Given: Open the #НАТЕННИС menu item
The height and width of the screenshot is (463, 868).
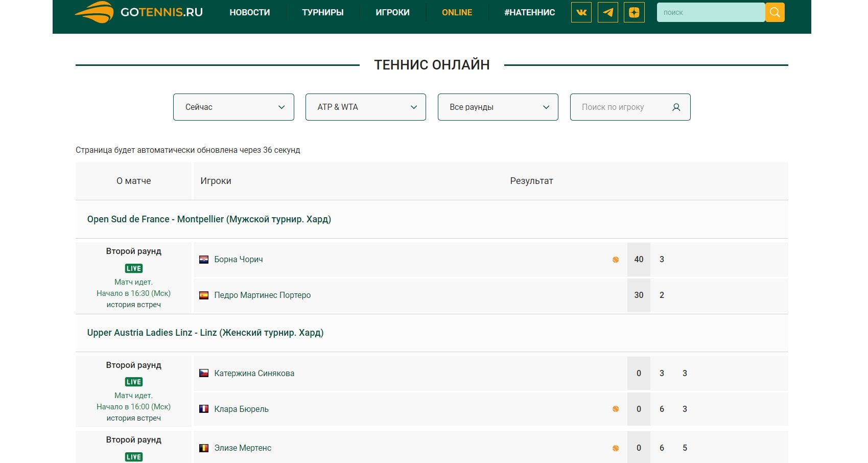Looking at the screenshot, I should (529, 12).
